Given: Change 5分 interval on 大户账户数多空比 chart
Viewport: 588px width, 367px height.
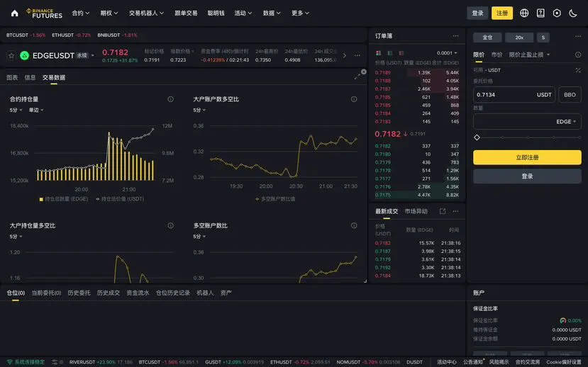Looking at the screenshot, I should click(x=199, y=110).
